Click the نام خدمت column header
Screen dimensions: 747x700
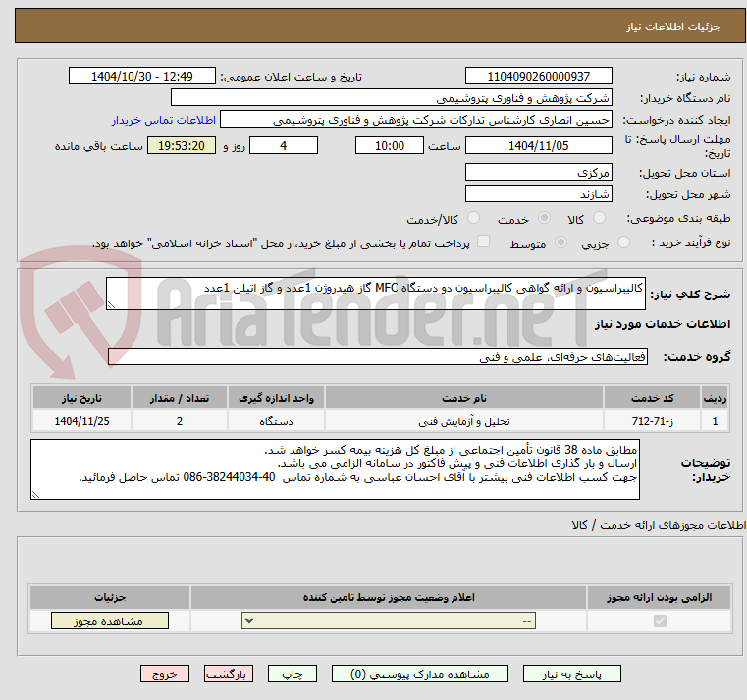(464, 398)
